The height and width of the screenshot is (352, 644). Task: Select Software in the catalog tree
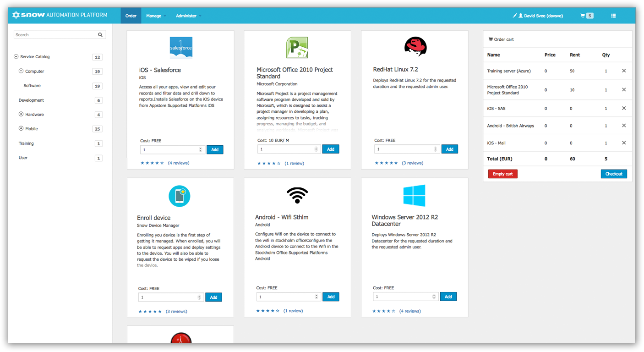[x=32, y=86]
